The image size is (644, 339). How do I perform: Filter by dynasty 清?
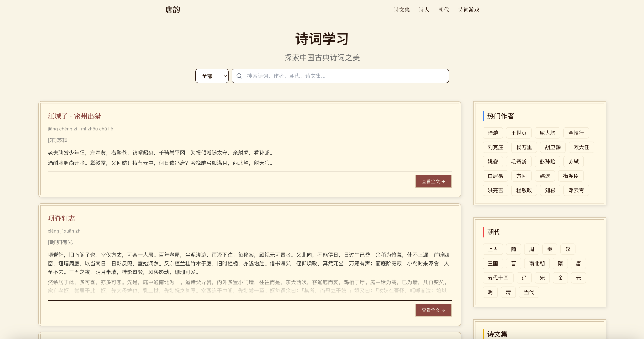point(508,292)
